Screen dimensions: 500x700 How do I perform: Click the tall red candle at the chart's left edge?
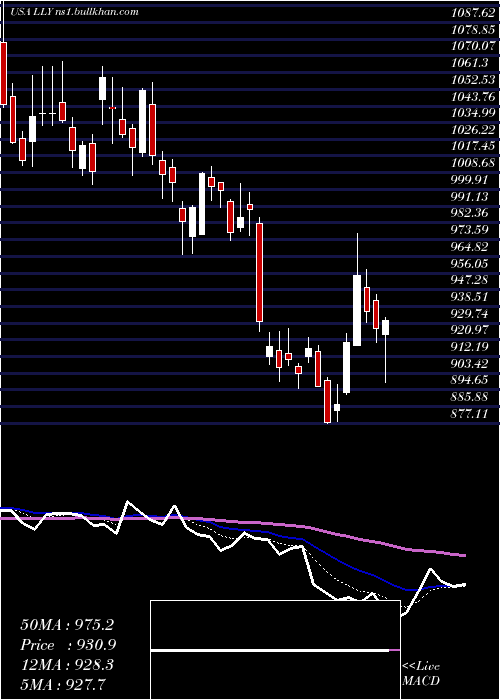tap(4, 74)
